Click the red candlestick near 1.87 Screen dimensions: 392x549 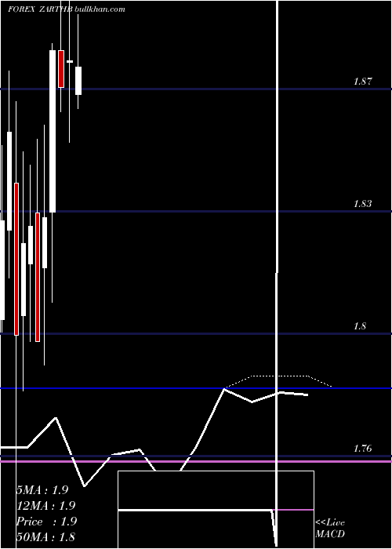(61, 69)
